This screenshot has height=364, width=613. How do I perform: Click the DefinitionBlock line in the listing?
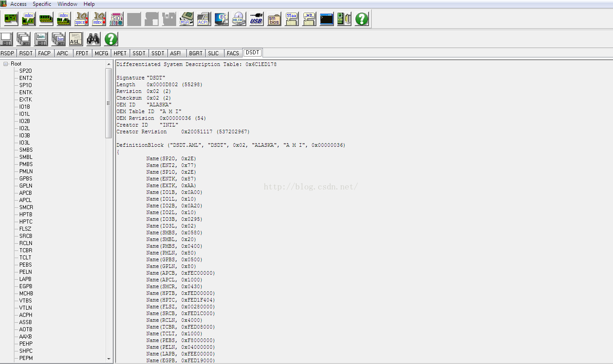click(231, 145)
